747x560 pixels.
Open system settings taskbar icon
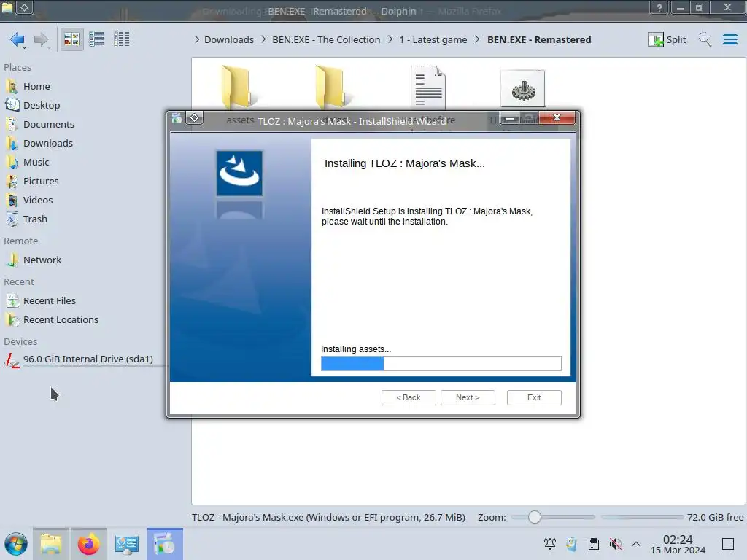126,544
